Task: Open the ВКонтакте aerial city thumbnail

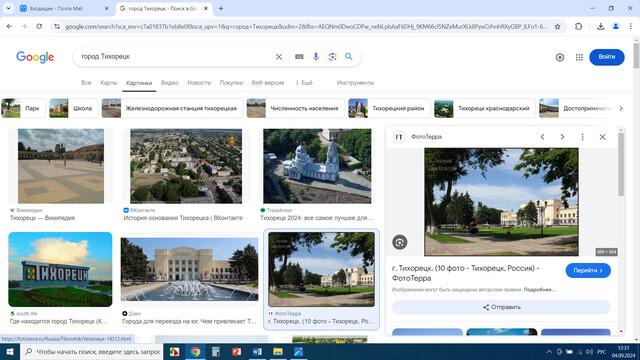Action: 186,166
